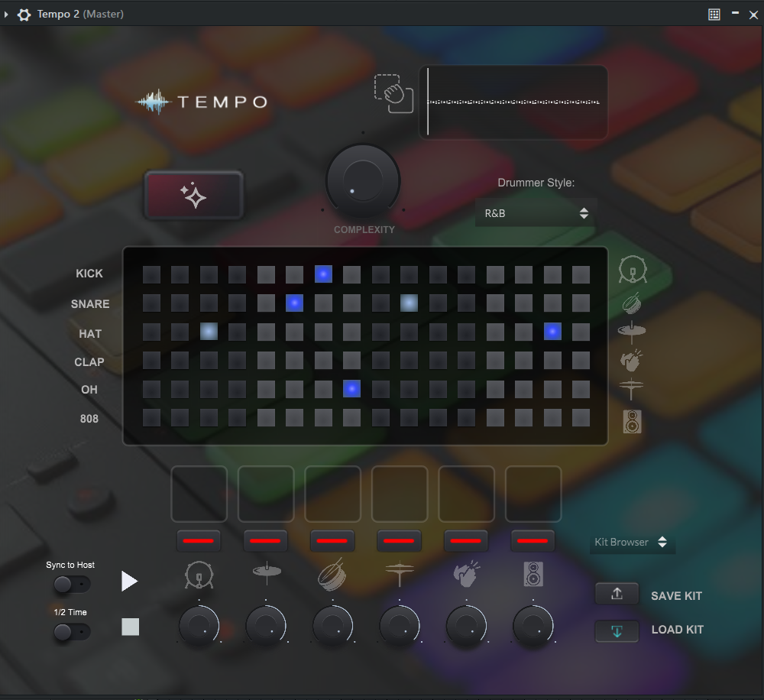Toggle the pale tenth step in the SNARE row

click(409, 303)
